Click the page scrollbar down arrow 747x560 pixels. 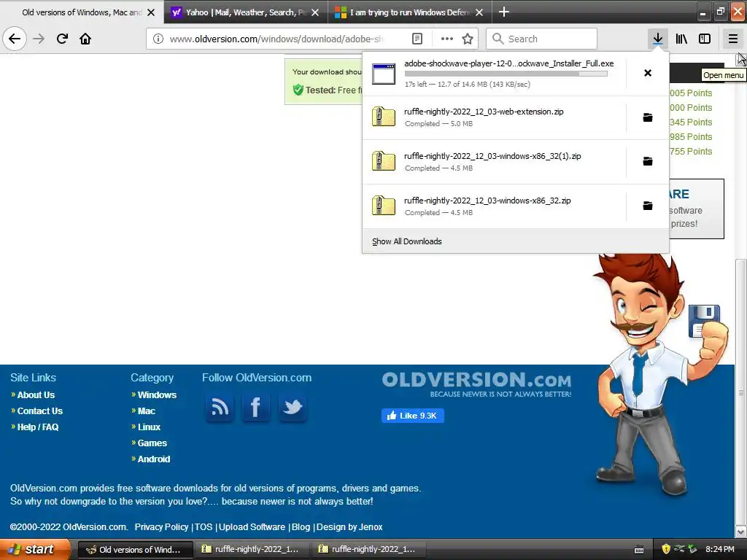(x=741, y=532)
